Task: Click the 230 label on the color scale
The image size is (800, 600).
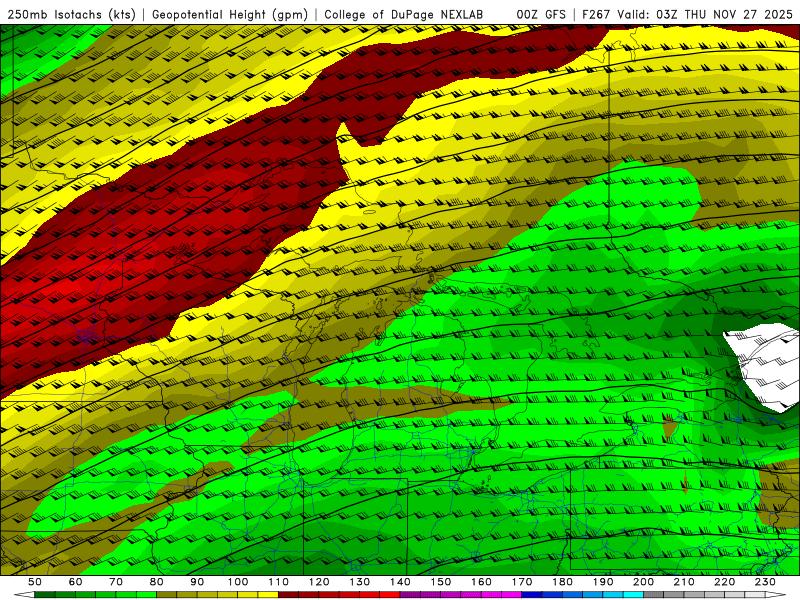Action: click(x=765, y=582)
